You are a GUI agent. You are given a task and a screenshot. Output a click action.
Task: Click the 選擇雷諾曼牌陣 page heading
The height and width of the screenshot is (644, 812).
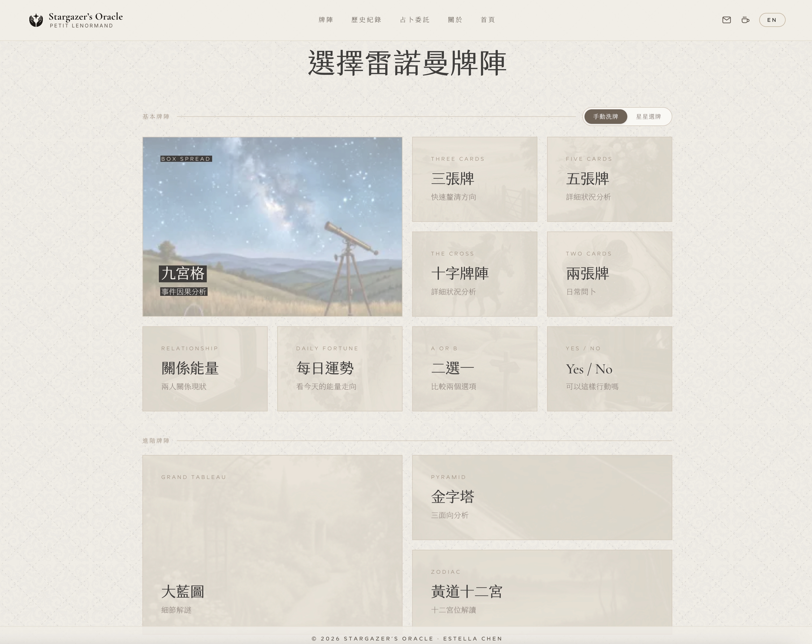click(x=407, y=63)
